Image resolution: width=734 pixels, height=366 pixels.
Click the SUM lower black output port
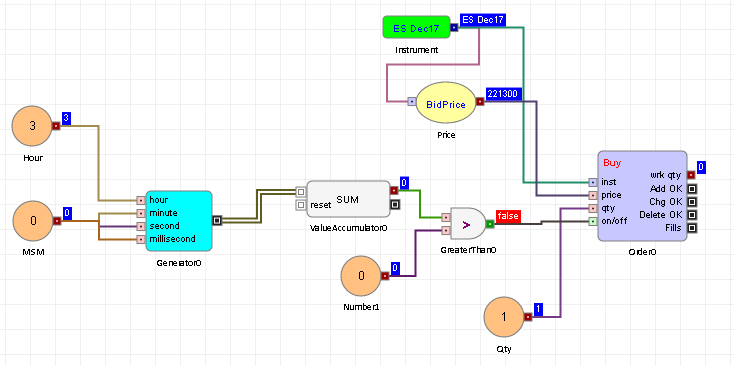tap(395, 204)
